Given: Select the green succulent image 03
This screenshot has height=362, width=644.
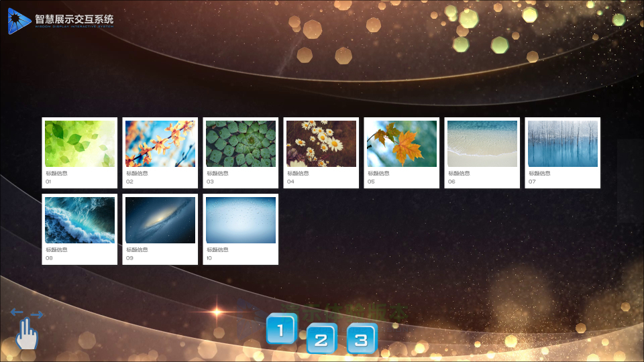Looking at the screenshot, I should coord(241,143).
